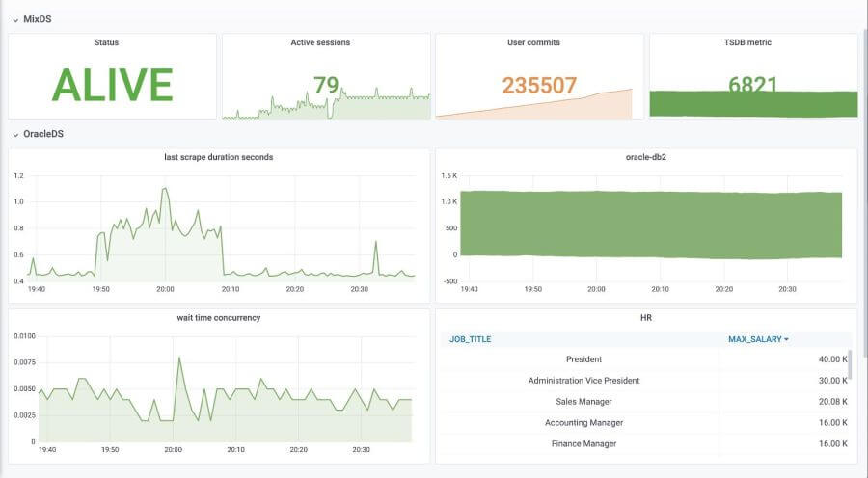Image resolution: width=868 pixels, height=478 pixels.
Task: Click the 30.00 K salary cell
Action: pos(832,380)
